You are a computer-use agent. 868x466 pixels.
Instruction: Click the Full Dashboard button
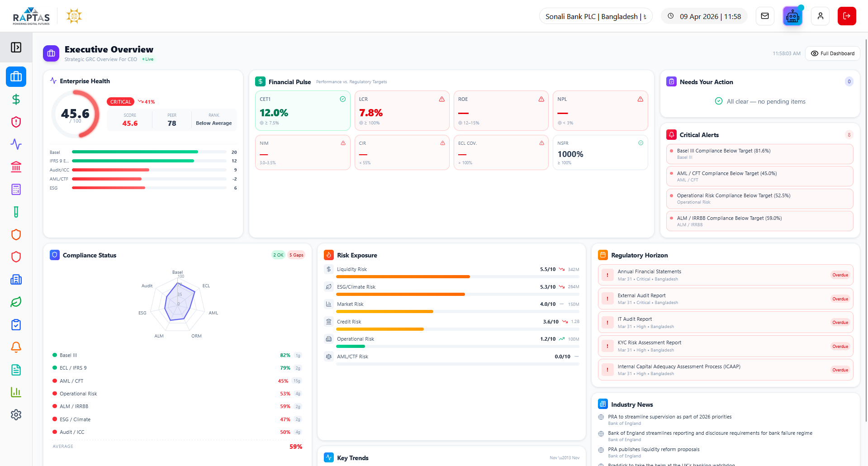tap(832, 53)
